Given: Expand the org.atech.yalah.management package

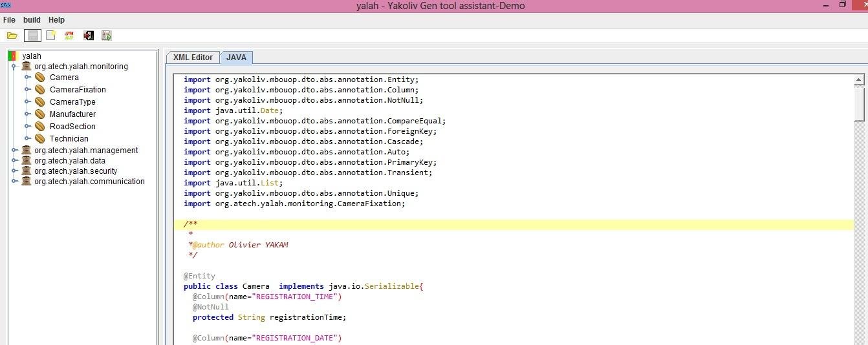Looking at the screenshot, I should coord(14,151).
